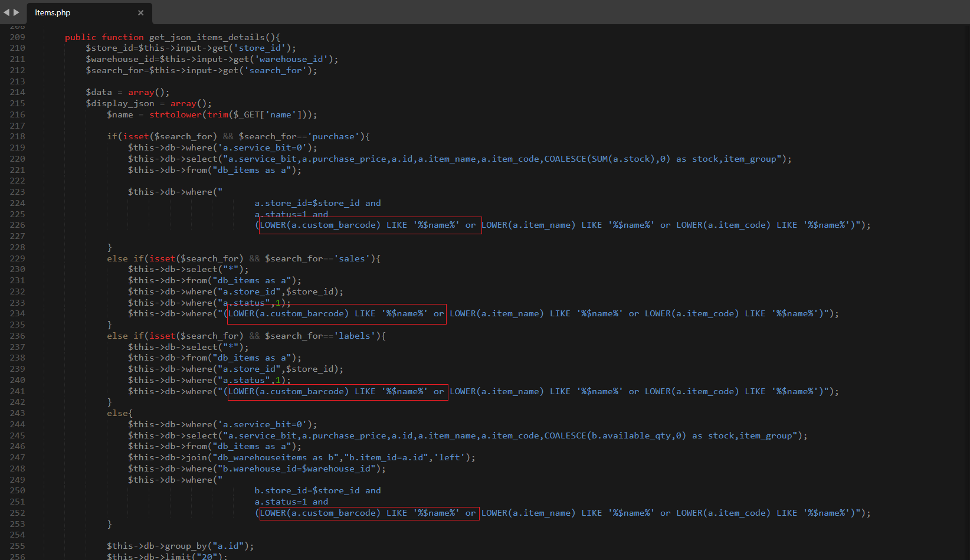Screen dimensions: 970x560
Task: Click line number 253 in the gutter
Action: point(18,524)
